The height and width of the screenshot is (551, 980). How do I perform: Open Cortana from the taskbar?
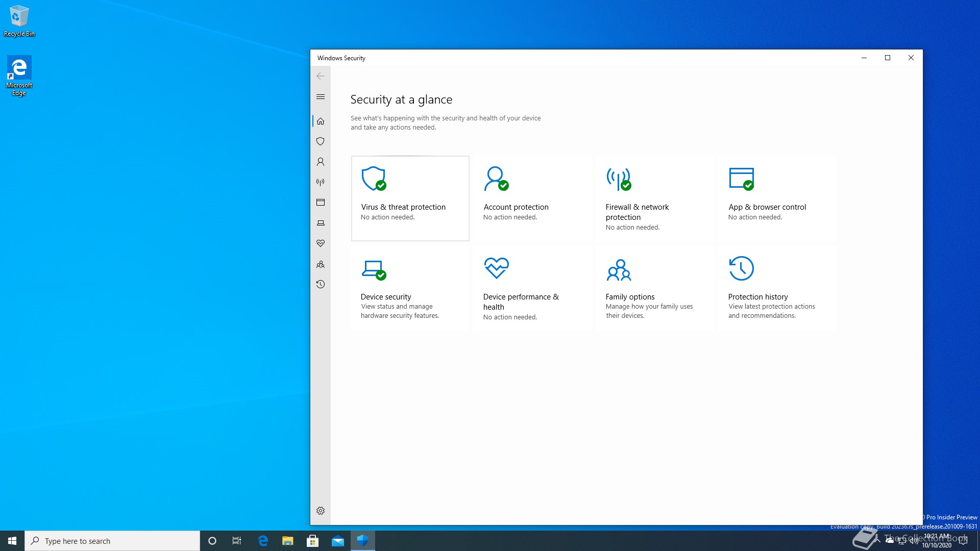click(x=212, y=541)
